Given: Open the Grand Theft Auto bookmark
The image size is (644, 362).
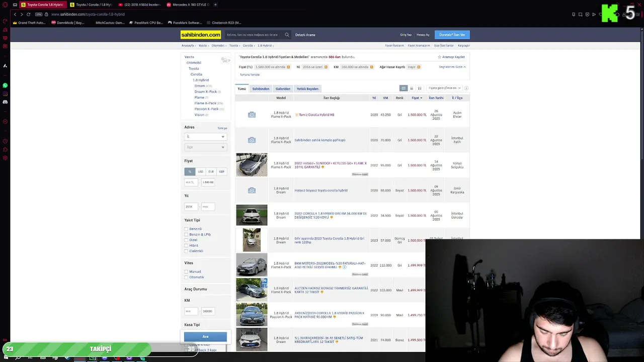Looking at the screenshot, I should 29,23.
